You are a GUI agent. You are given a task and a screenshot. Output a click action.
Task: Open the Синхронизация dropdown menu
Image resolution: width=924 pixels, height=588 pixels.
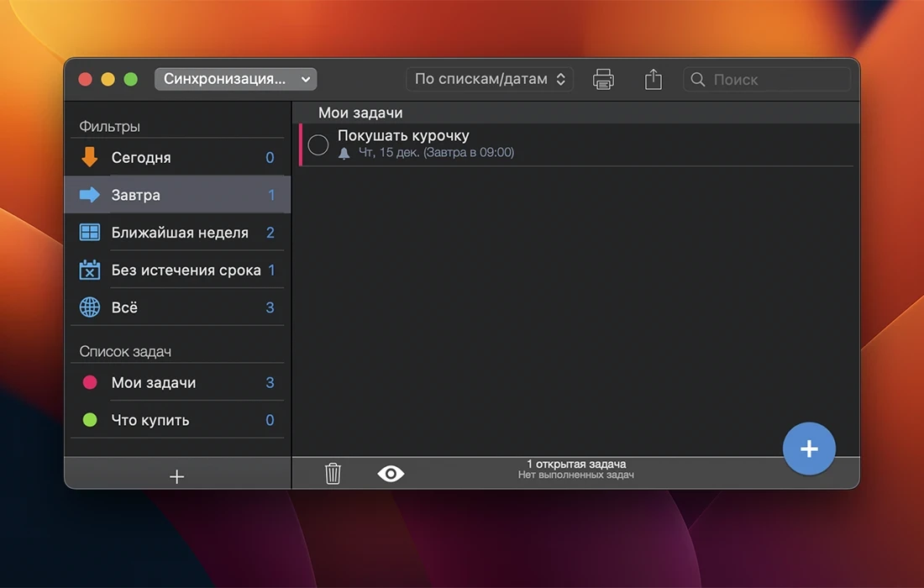pos(235,79)
